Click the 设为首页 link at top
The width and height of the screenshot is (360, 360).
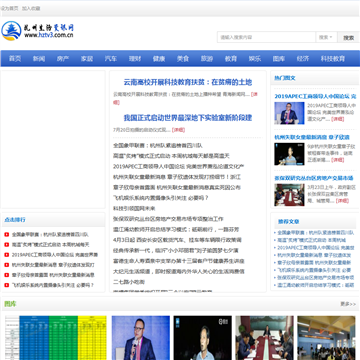10,9
